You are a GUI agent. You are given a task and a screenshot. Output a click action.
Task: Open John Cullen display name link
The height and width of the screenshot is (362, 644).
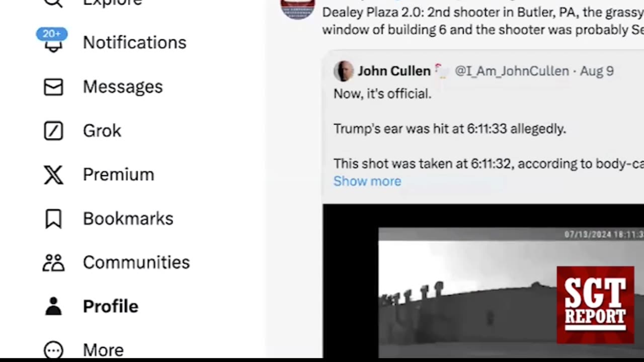click(393, 71)
